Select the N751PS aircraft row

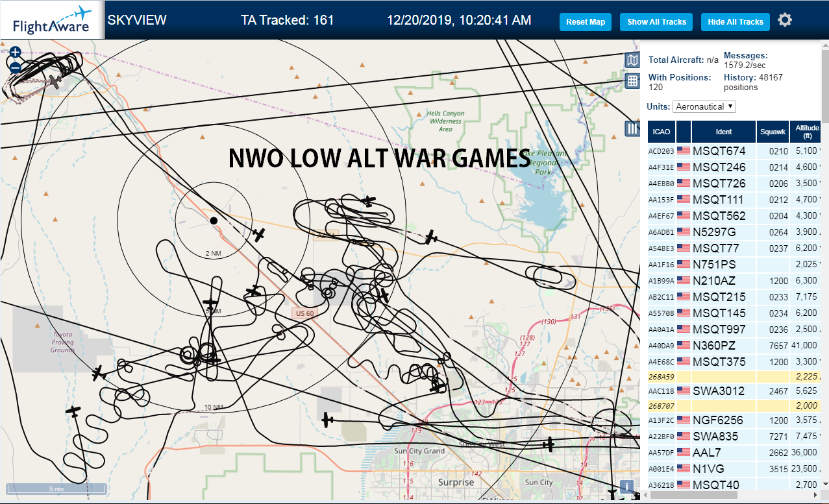(x=734, y=265)
